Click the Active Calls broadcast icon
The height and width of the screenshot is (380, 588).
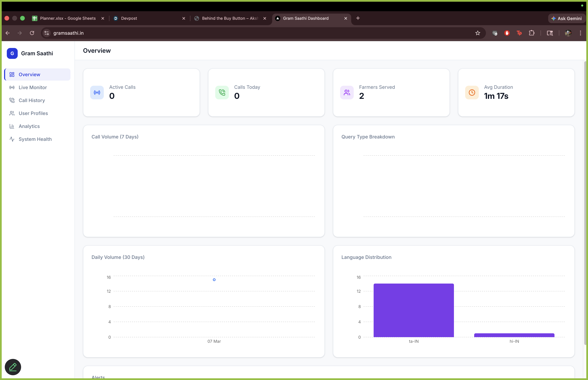(x=97, y=93)
